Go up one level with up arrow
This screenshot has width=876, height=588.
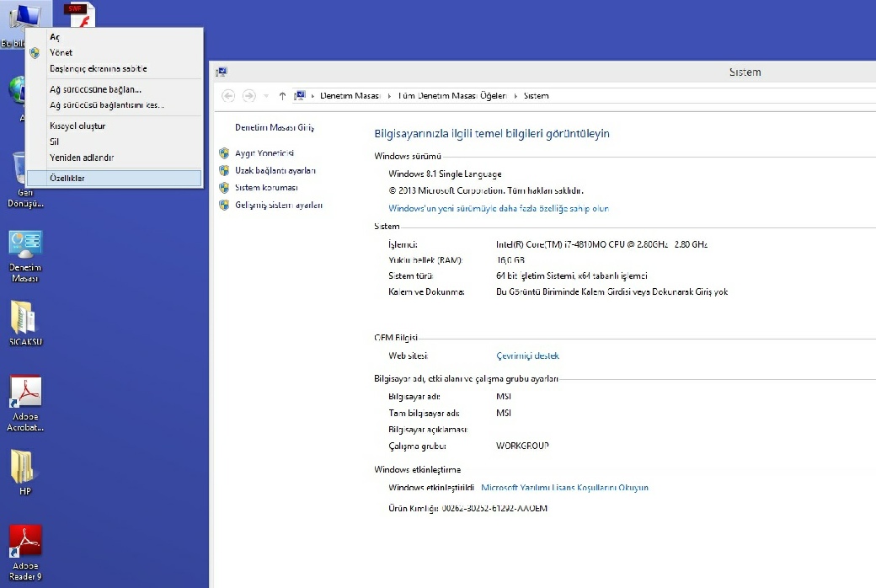pos(282,96)
